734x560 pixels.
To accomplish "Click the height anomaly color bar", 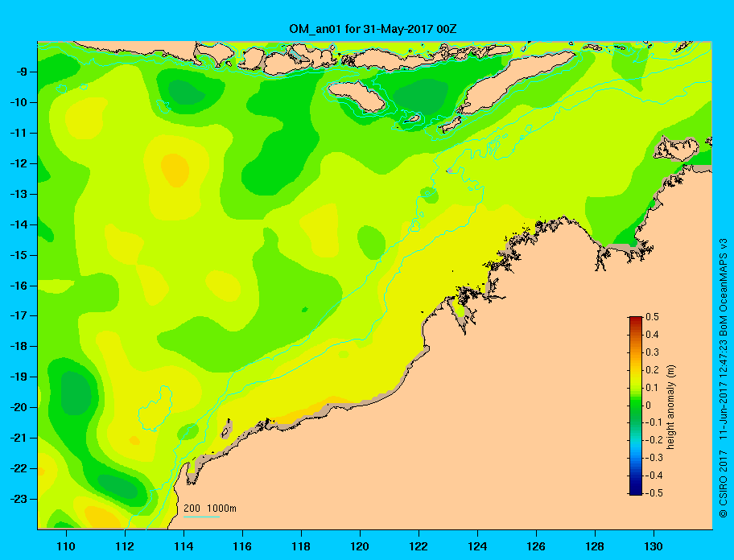I will (636, 406).
